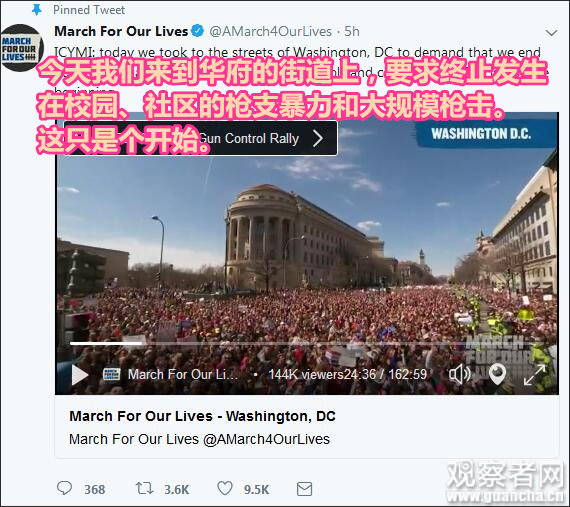Click the reply speech bubble icon
The width and height of the screenshot is (570, 507).
click(65, 488)
